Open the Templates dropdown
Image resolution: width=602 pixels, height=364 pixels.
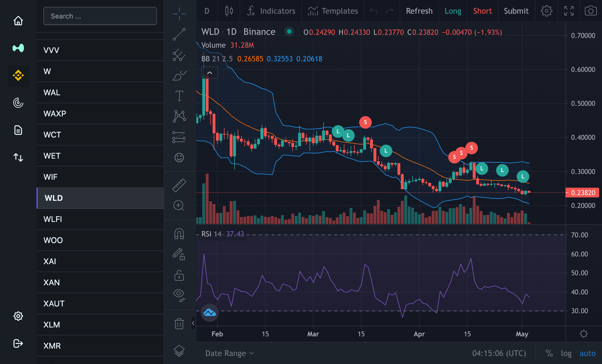tap(333, 11)
